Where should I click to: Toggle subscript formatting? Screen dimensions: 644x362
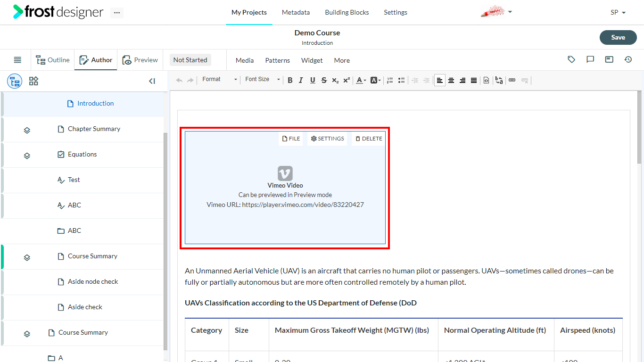[x=335, y=80]
